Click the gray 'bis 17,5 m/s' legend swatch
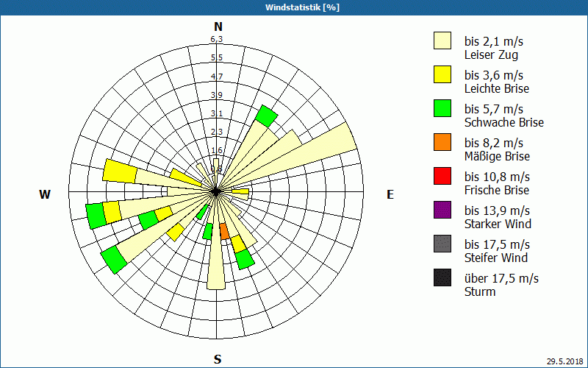This screenshot has height=368, width=588. point(442,244)
